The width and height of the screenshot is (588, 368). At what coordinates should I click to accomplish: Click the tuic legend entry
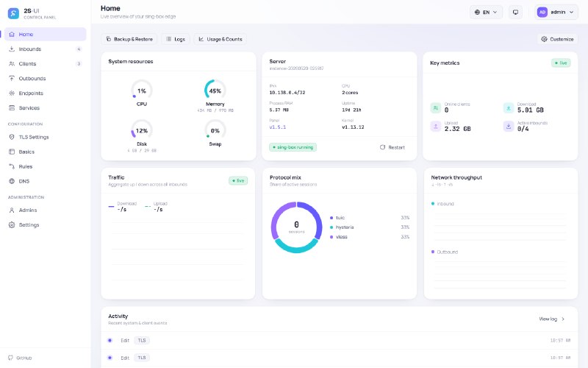[370, 218]
